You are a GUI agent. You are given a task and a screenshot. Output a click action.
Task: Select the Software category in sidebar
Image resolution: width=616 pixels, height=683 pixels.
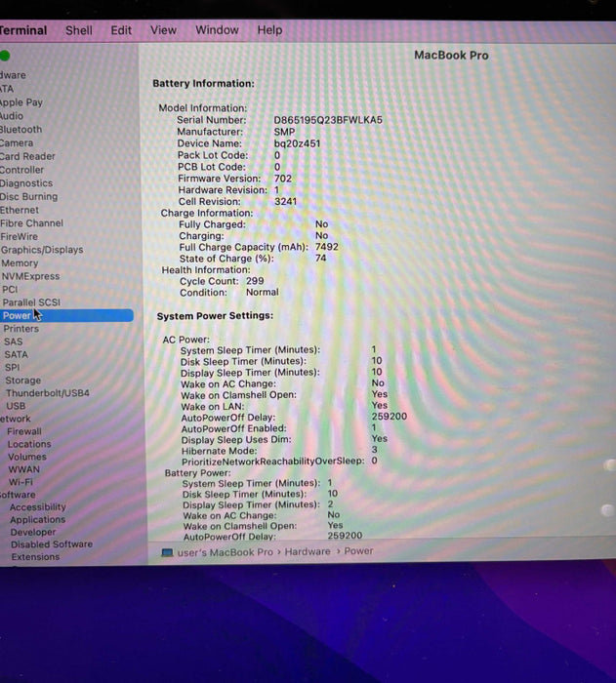coord(18,495)
